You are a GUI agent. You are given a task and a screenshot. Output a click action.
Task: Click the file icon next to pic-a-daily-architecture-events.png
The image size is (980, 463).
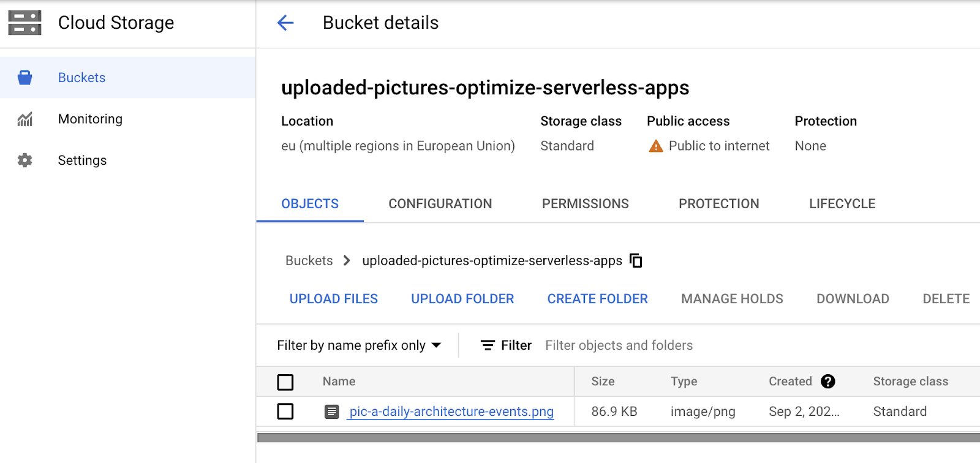[x=331, y=412]
